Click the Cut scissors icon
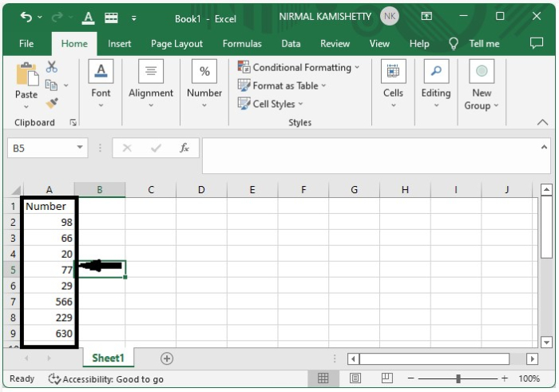The image size is (559, 392). click(52, 67)
